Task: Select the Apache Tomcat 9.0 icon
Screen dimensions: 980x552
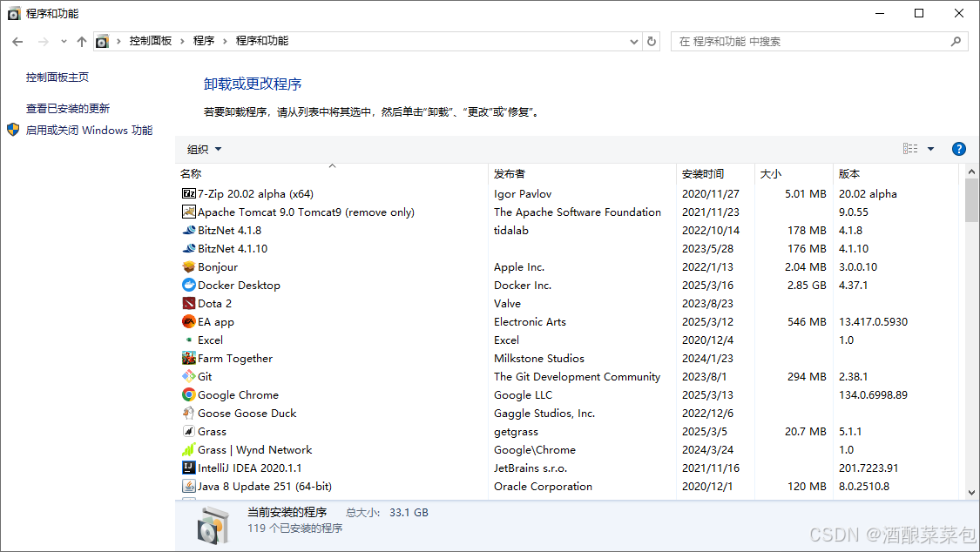Action: click(x=189, y=212)
